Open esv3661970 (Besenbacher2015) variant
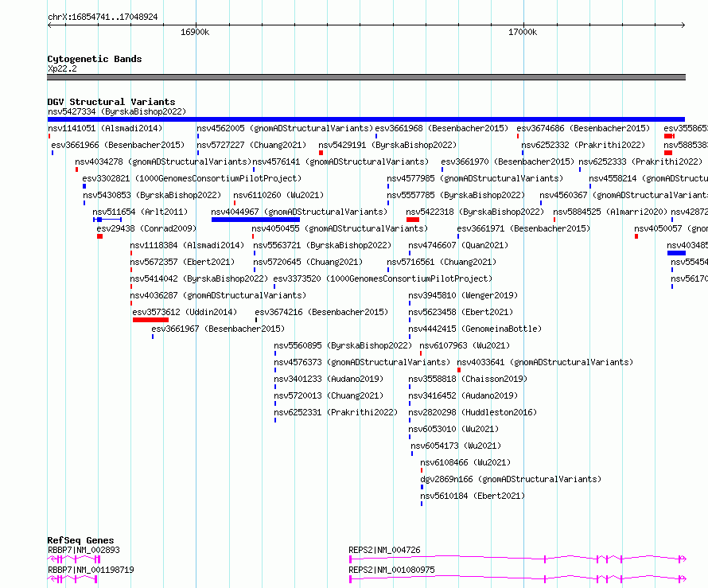The image size is (708, 588). click(x=508, y=162)
